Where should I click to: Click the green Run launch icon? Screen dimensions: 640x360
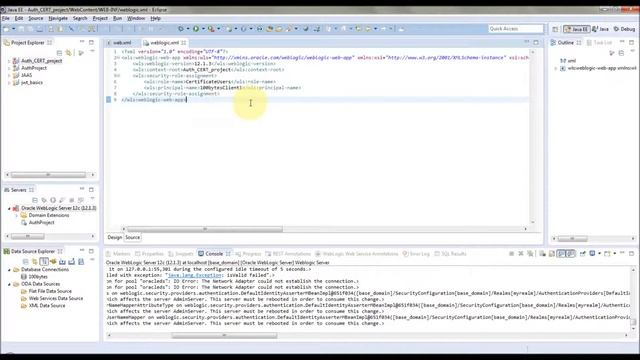coord(196,29)
